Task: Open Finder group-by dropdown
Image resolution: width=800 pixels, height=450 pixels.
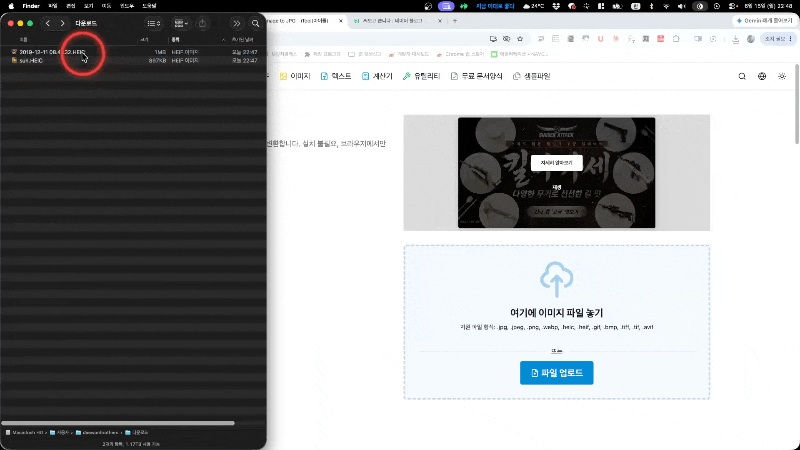Action: point(181,23)
